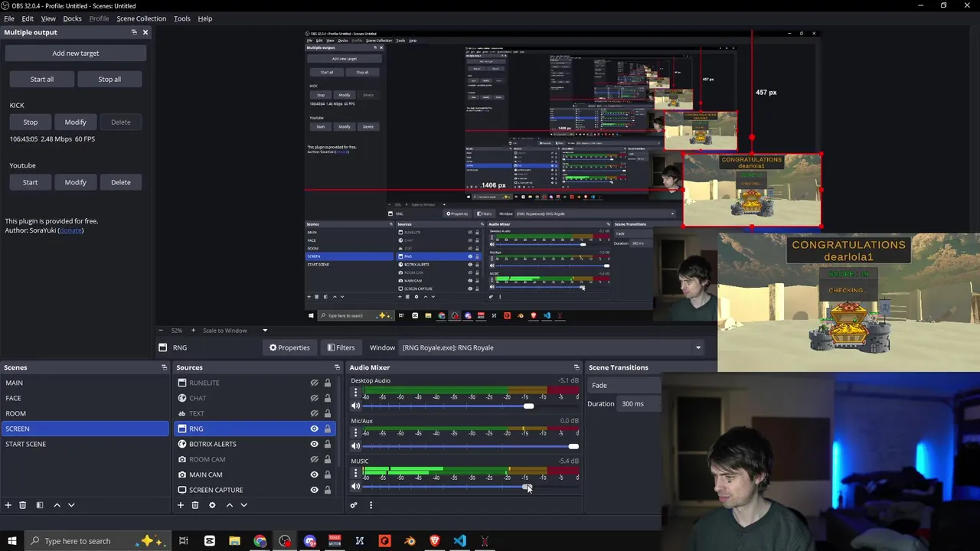Add a new source with plus icon
This screenshot has height=551, width=980.
click(181, 505)
